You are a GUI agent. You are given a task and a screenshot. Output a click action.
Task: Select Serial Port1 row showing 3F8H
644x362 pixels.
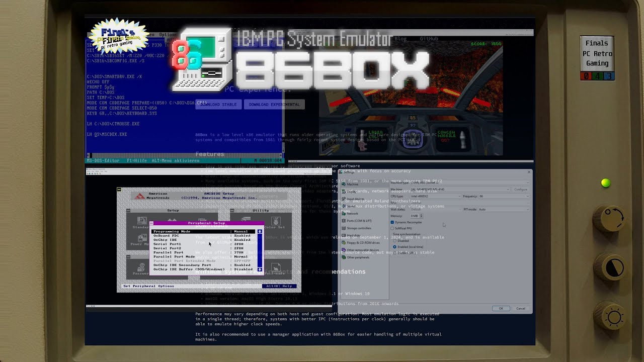pos(203,244)
